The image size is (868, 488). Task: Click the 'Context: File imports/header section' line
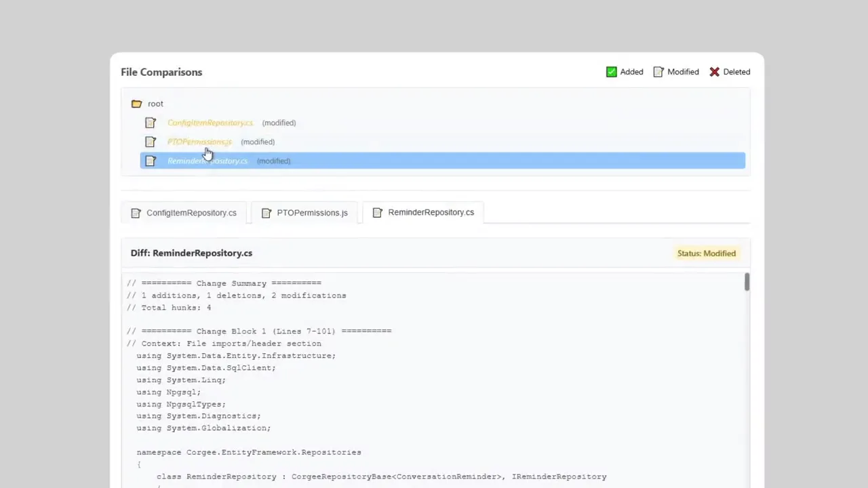point(224,344)
